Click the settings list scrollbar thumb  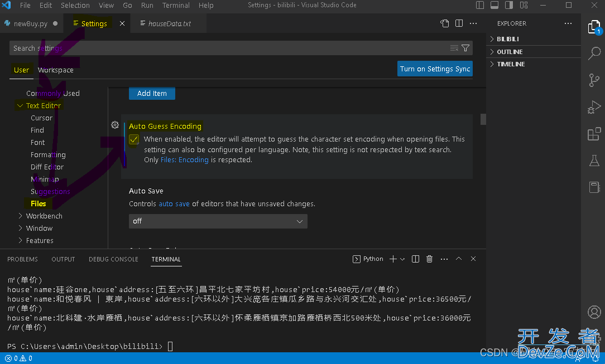tap(483, 119)
